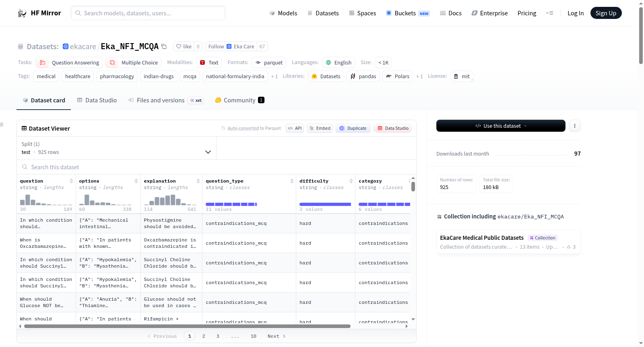This screenshot has height=347, width=644.
Task: Filter by the Question Answering task
Action: tap(69, 62)
